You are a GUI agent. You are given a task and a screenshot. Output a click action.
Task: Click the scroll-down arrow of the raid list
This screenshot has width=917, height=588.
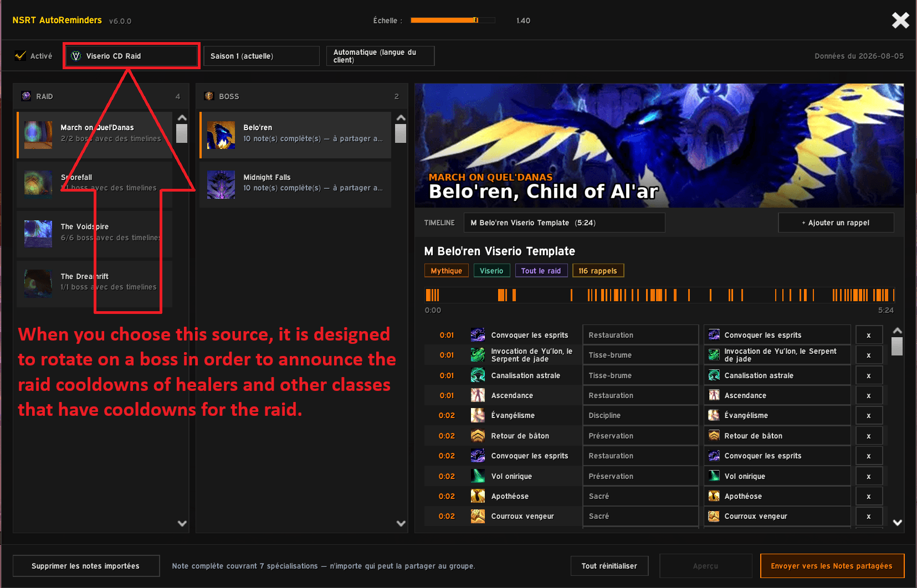click(x=182, y=523)
